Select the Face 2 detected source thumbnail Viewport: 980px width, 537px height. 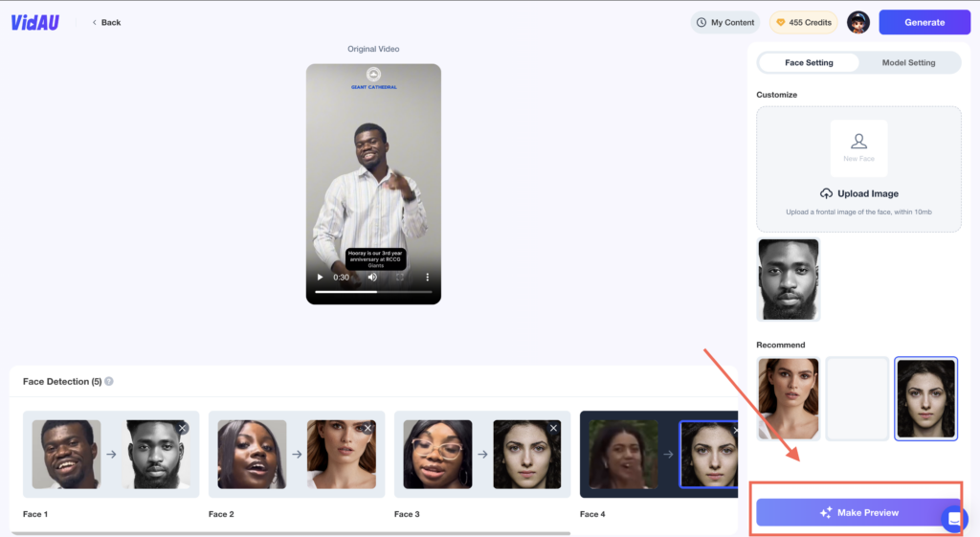[252, 455]
